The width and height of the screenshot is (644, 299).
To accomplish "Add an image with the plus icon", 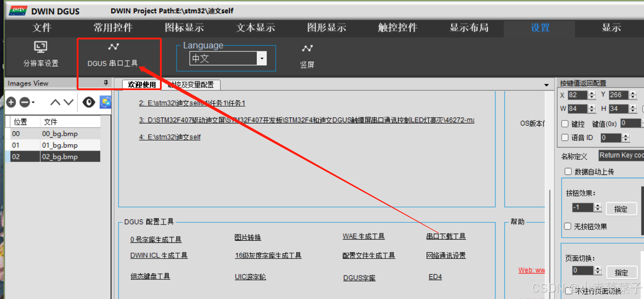I will coord(11,102).
